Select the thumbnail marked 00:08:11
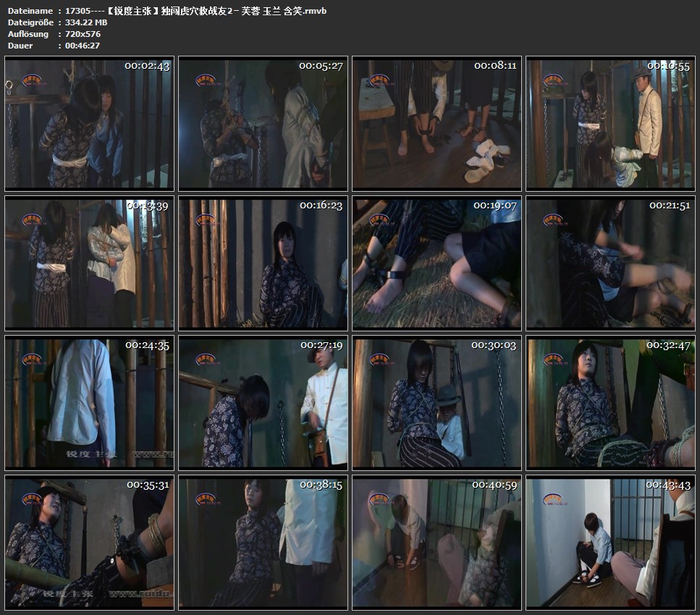This screenshot has width=700, height=615. (x=437, y=124)
